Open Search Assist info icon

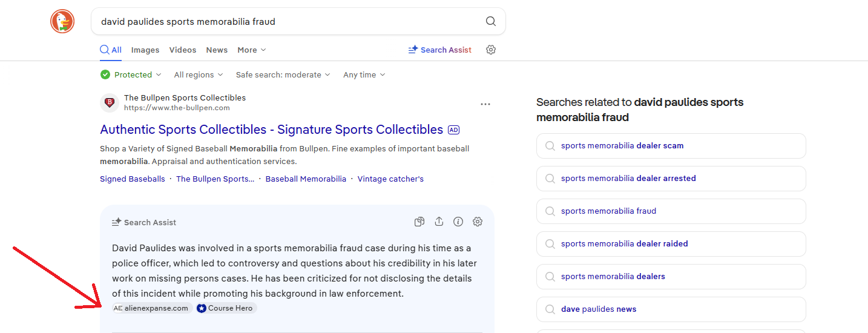[458, 222]
